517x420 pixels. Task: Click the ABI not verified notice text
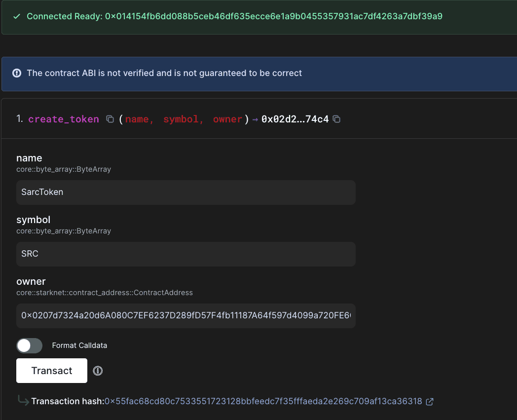[164, 73]
